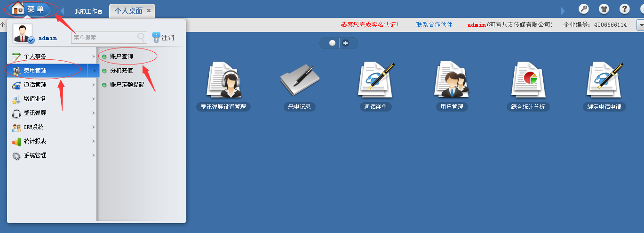Select 账户查询 in the submenu
This screenshot has height=233, width=644.
(121, 56)
